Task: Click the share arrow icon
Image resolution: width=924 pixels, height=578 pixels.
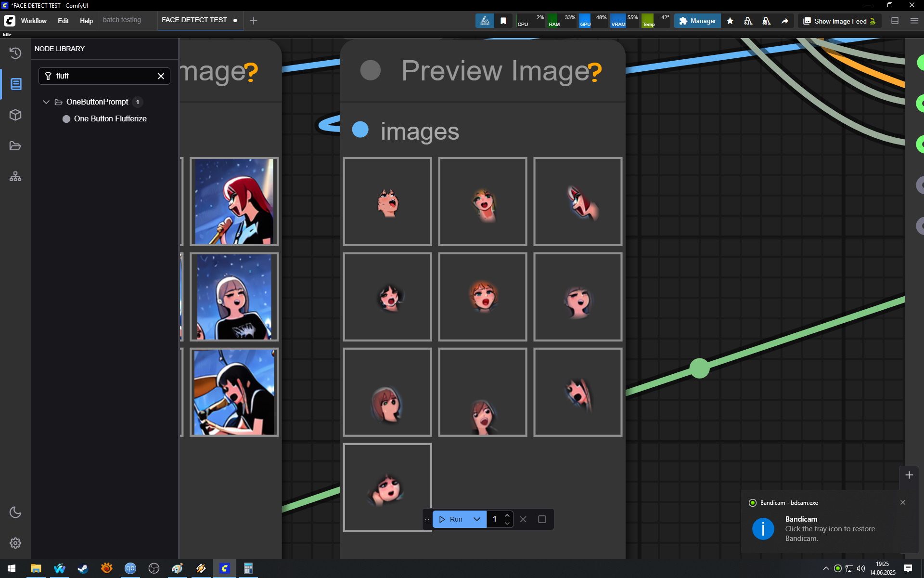Action: [x=785, y=21]
